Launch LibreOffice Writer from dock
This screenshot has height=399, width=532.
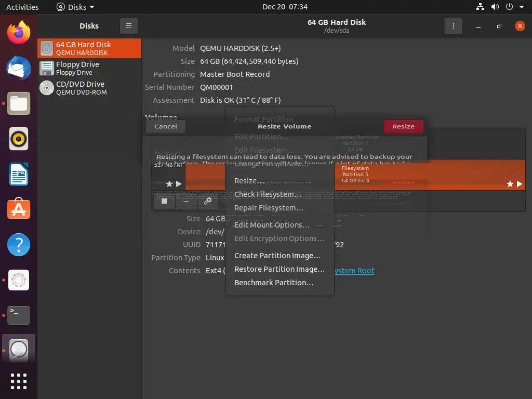click(x=19, y=174)
